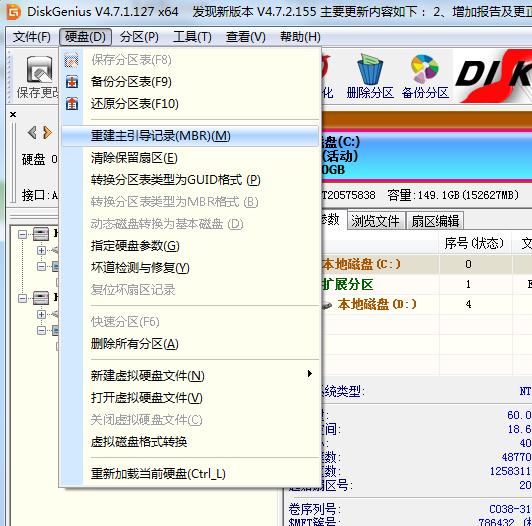Click the 容量:149.1GB(152627MB) text
Image resolution: width=532 pixels, height=526 pixels.
453,195
